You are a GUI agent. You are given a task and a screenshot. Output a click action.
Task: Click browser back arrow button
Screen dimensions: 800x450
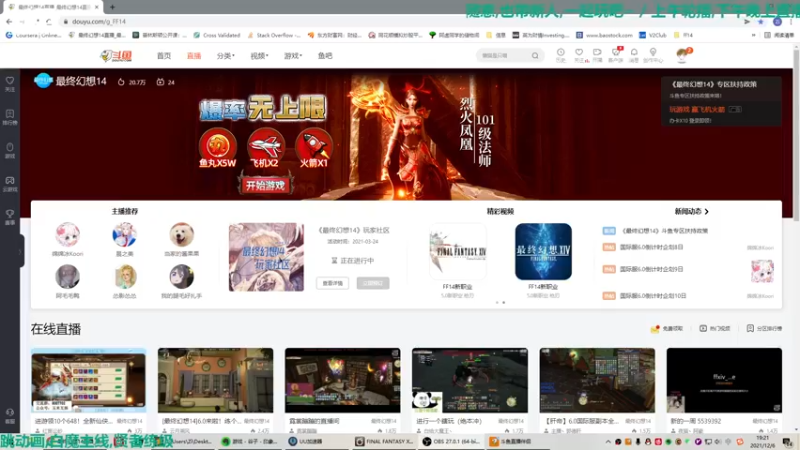[x=9, y=21]
